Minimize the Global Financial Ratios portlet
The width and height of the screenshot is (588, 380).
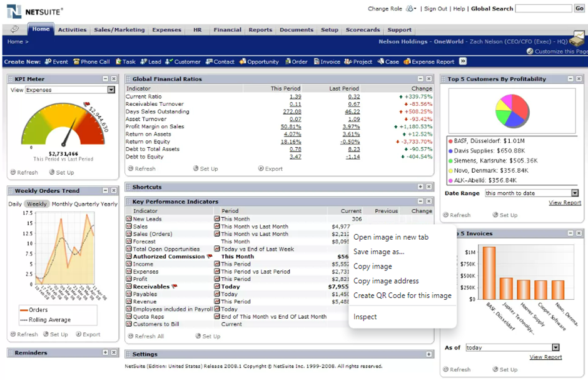coord(420,79)
